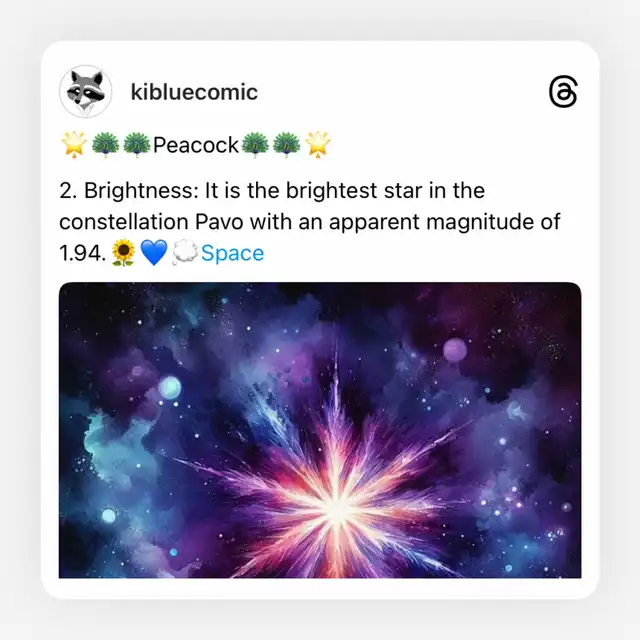Click the blue heart emoji
This screenshot has width=640, height=640.
point(154,253)
